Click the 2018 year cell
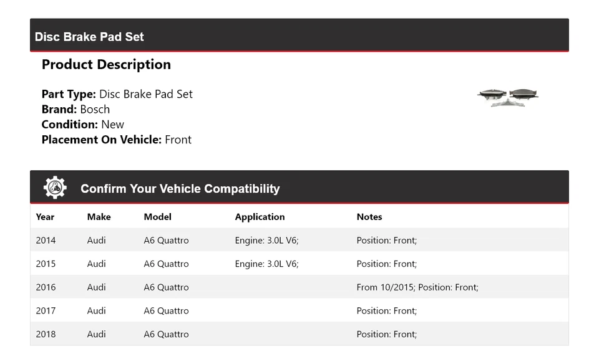 (46, 335)
